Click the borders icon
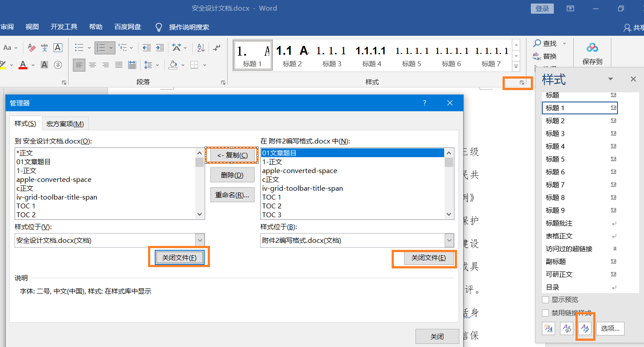Screen dimensions: 644x347 pos(194,65)
